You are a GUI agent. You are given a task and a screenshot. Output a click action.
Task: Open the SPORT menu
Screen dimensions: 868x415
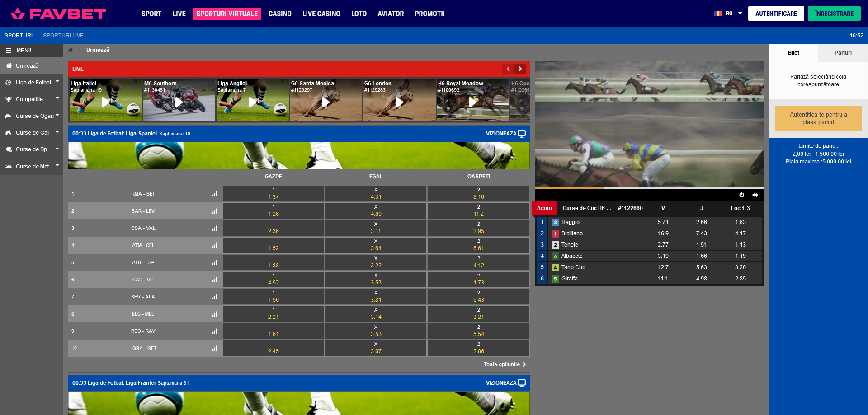click(x=151, y=14)
